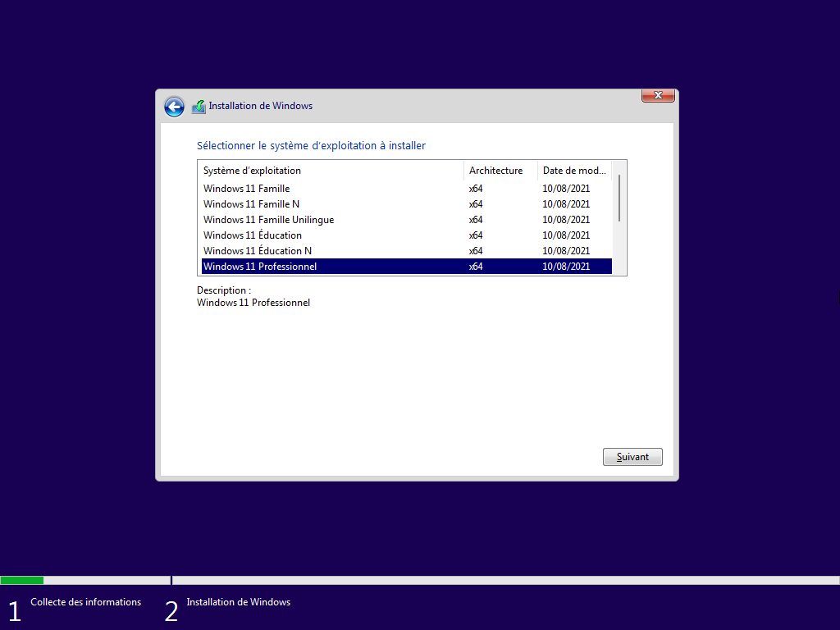The width and height of the screenshot is (840, 630).
Task: Click the Windows setup icon in title bar
Action: tap(199, 107)
